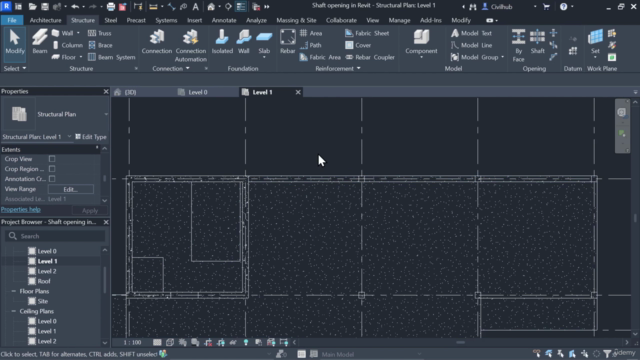Select the Rebar Coupler tool
This screenshot has width=640, height=360.
370,57
